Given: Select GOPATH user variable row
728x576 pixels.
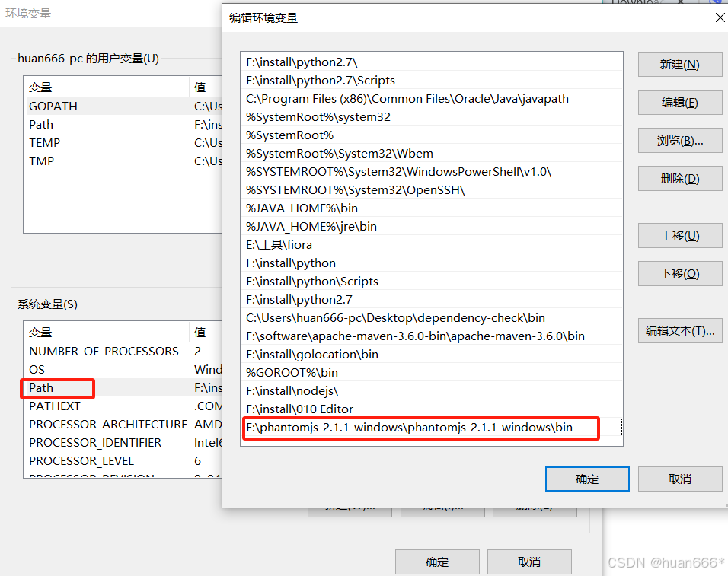Looking at the screenshot, I should 123,107.
